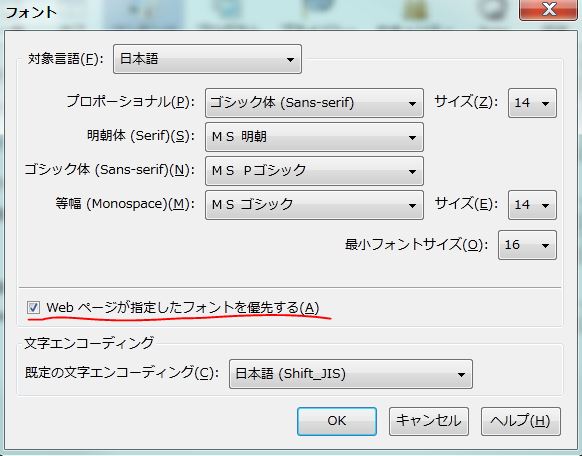Screen dimensions: 582x456
Task: Open the 最小フォントサイズ dropdown
Action: [x=527, y=245]
